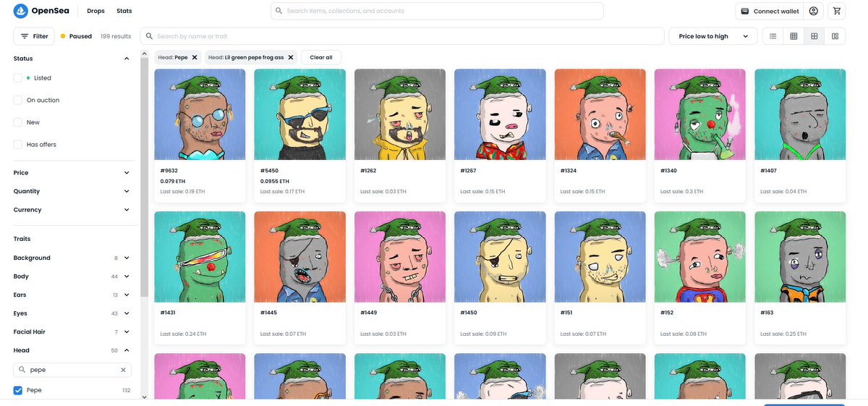Open NFT #1340 thumbnail
Screen dimensions: 868x406
tap(700, 114)
